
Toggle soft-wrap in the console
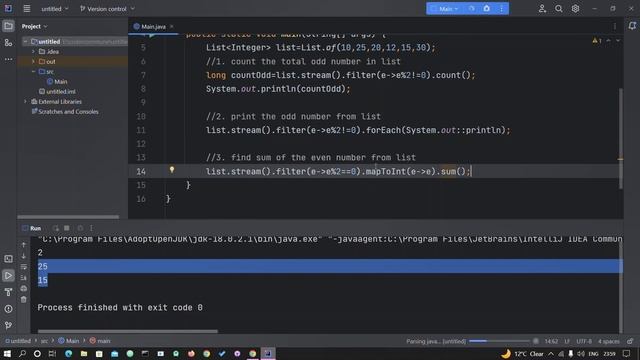point(24,267)
